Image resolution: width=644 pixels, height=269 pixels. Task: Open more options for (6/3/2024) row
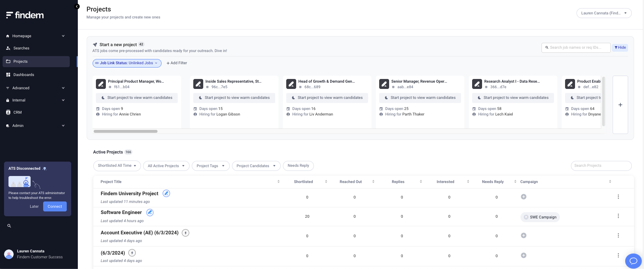coord(618,255)
